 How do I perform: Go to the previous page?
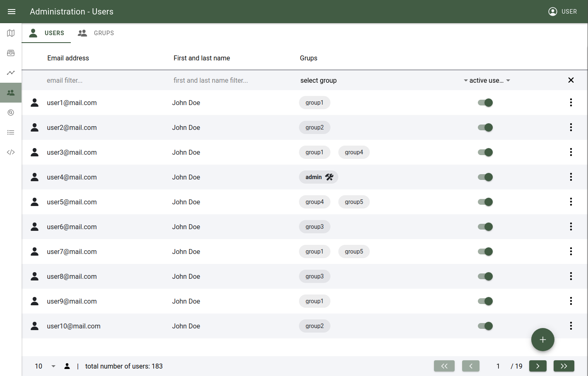(x=471, y=366)
